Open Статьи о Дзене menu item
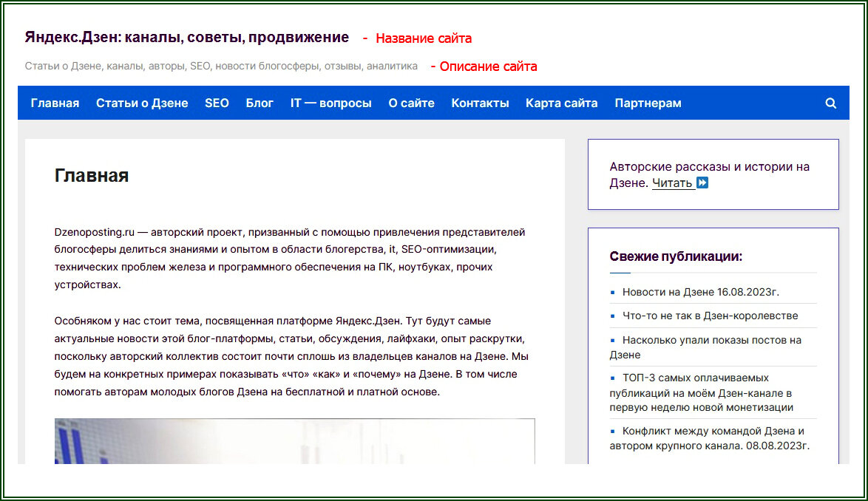This screenshot has width=868, height=501. point(142,103)
